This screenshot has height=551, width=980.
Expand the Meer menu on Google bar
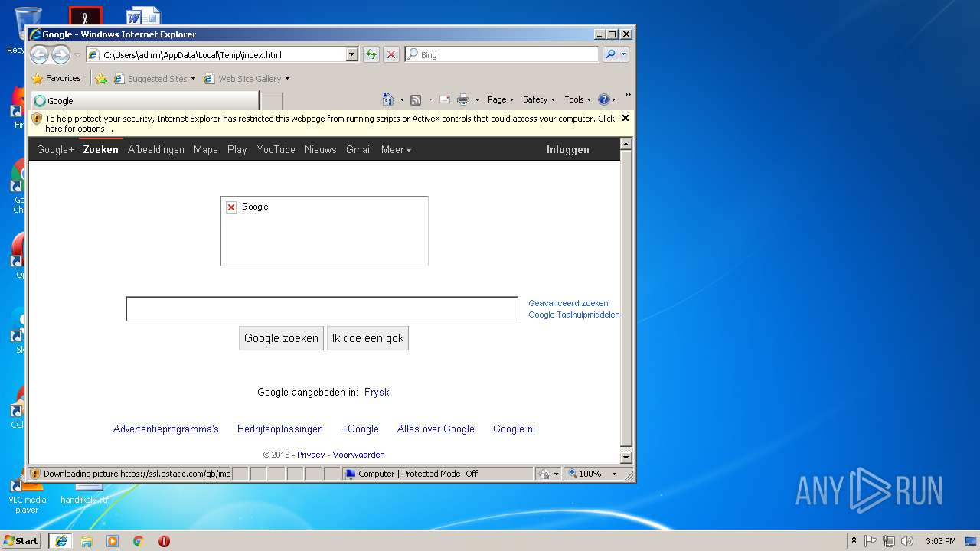396,150
